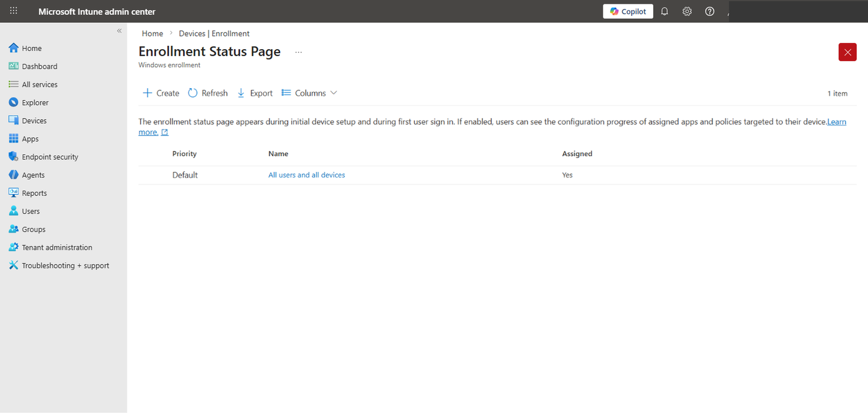Collapse the left navigation pane

(119, 31)
